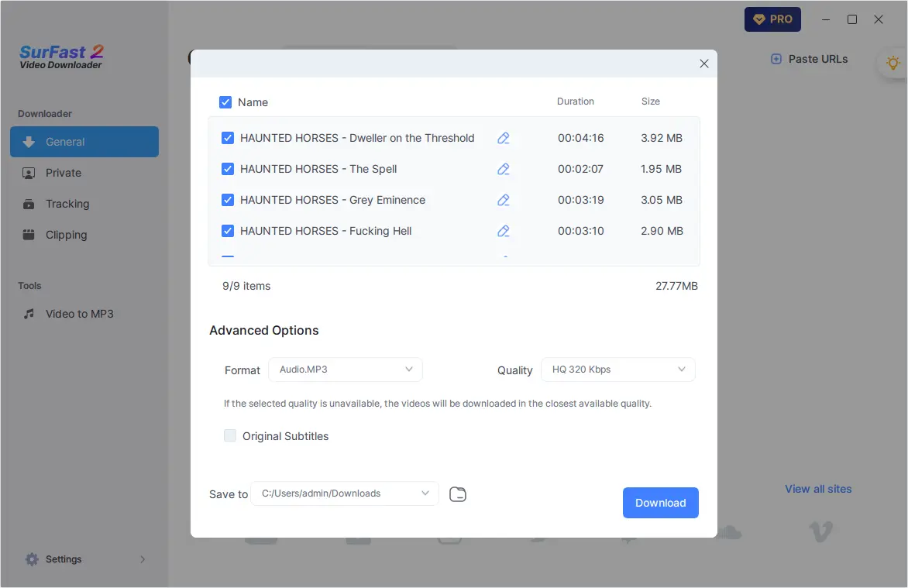Click the rename pencil for Dweller on the Threshold
This screenshot has width=908, height=588.
(504, 138)
